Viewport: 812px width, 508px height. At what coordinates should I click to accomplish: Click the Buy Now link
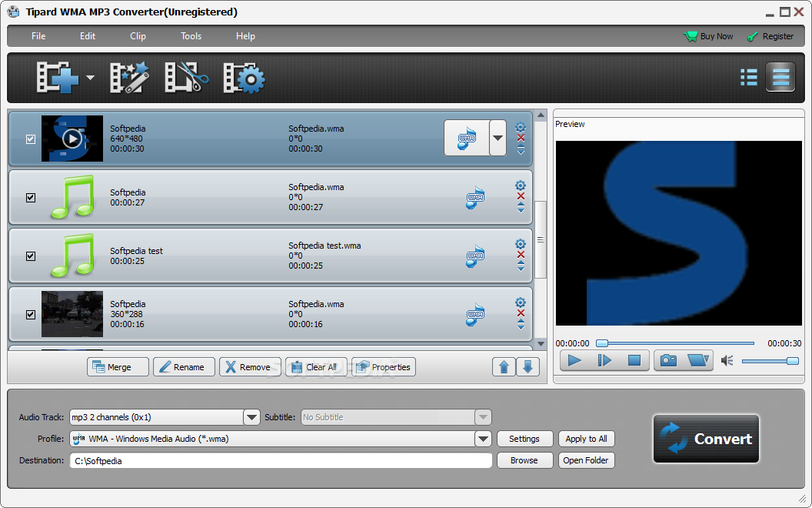pyautogui.click(x=708, y=36)
